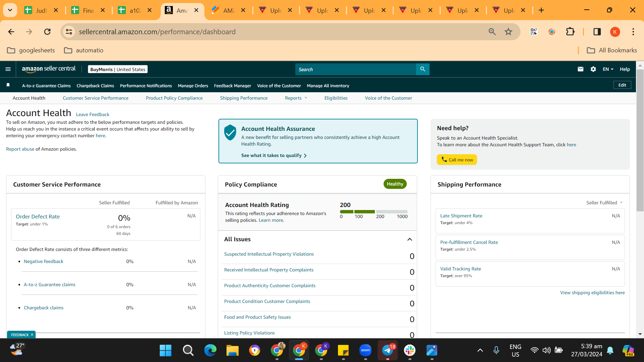Open A-to-z Guarantee Claims in favorites bar
The height and width of the screenshot is (362, 644).
pos(46,86)
